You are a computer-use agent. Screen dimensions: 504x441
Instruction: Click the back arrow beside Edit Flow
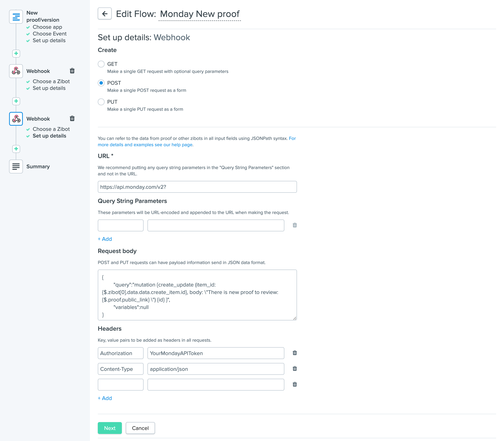point(105,14)
